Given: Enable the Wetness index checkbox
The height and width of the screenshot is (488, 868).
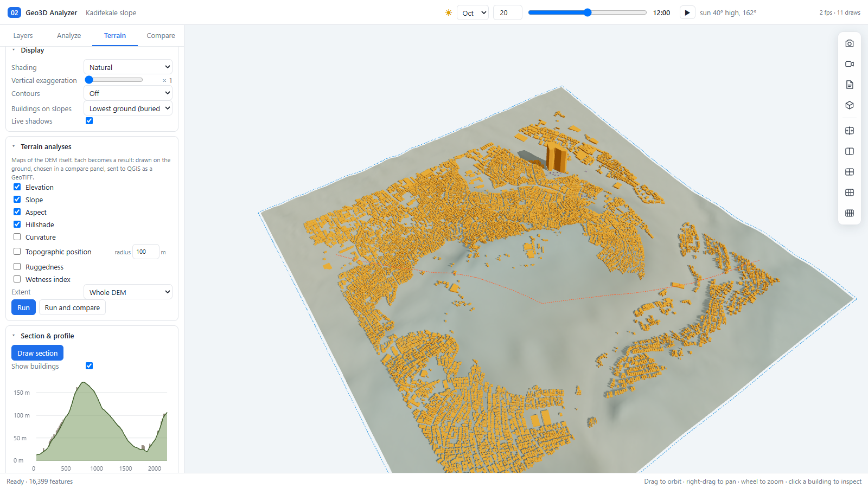Looking at the screenshot, I should 17,279.
